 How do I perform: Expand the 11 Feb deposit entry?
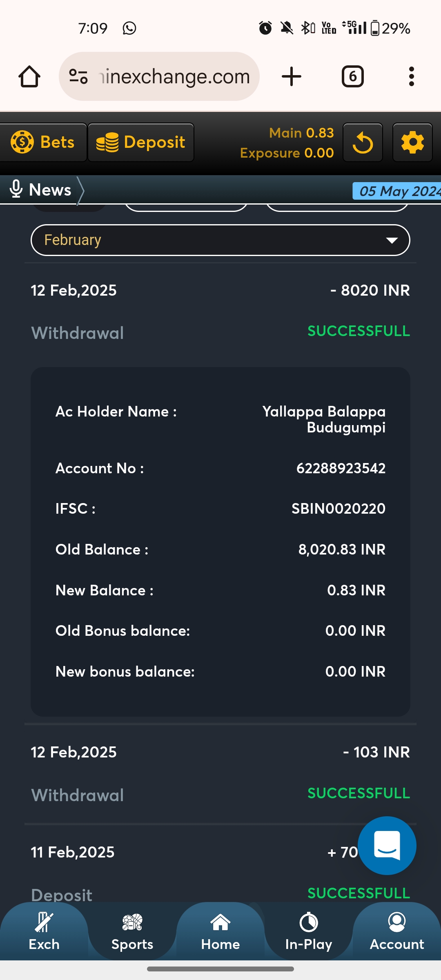coord(163,870)
